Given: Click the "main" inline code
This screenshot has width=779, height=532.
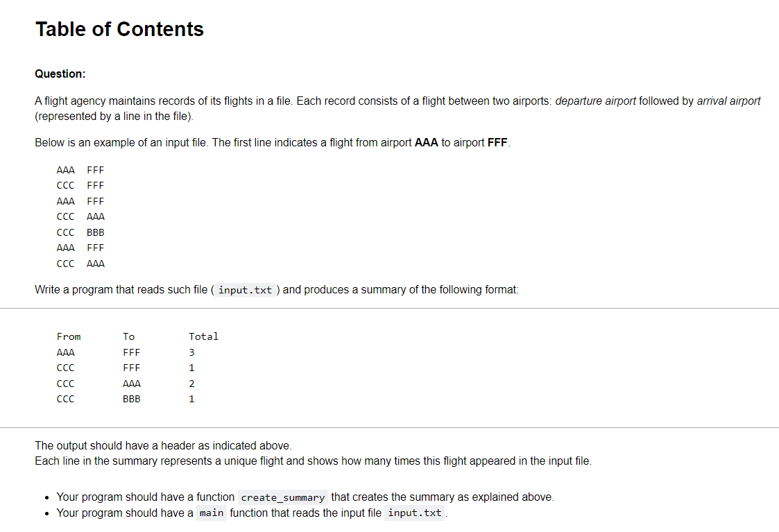Looking at the screenshot, I should pos(212,513).
